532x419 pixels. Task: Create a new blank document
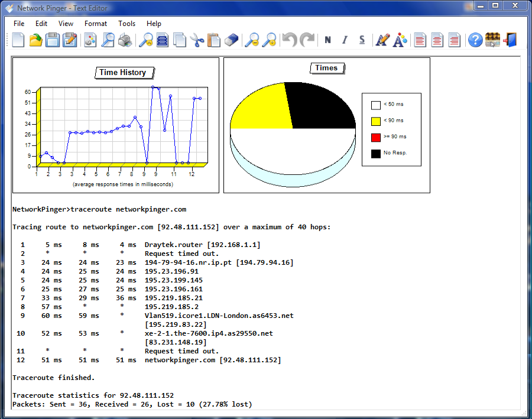click(18, 40)
